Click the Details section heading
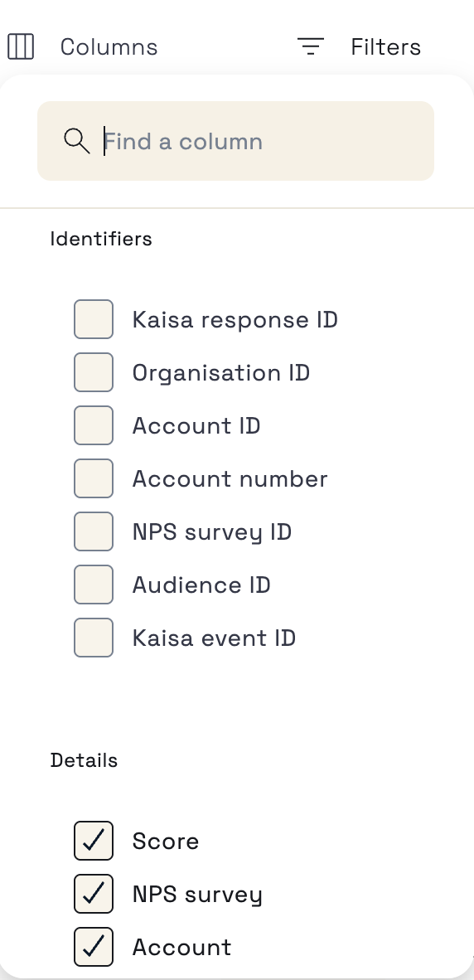This screenshot has width=474, height=980. [84, 760]
